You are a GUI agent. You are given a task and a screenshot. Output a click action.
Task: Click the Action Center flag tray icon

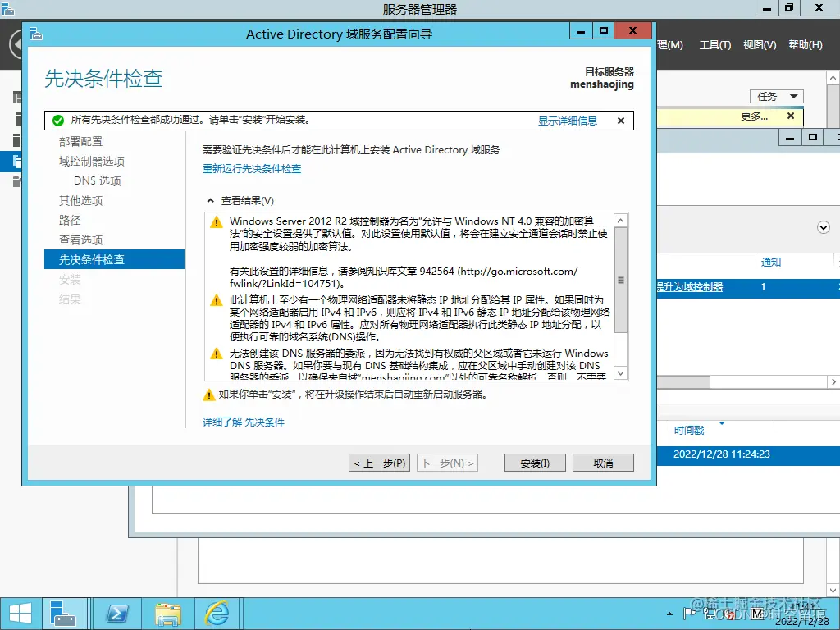pos(689,614)
